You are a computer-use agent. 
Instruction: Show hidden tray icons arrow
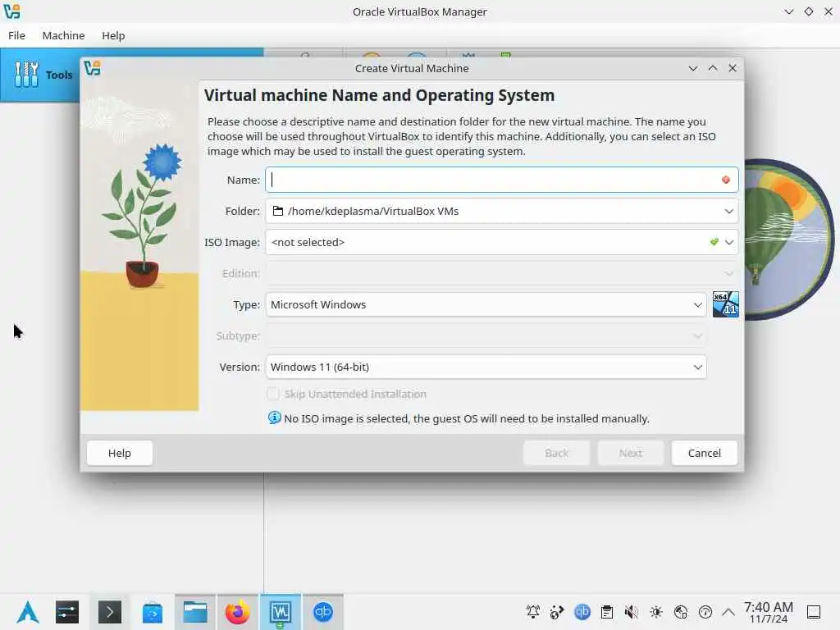click(728, 612)
